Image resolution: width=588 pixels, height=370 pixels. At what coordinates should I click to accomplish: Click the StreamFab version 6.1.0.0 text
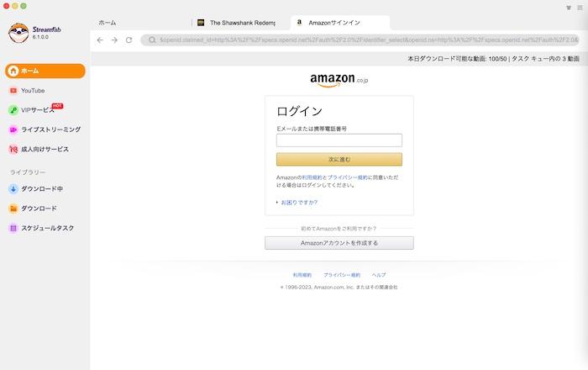(40, 37)
